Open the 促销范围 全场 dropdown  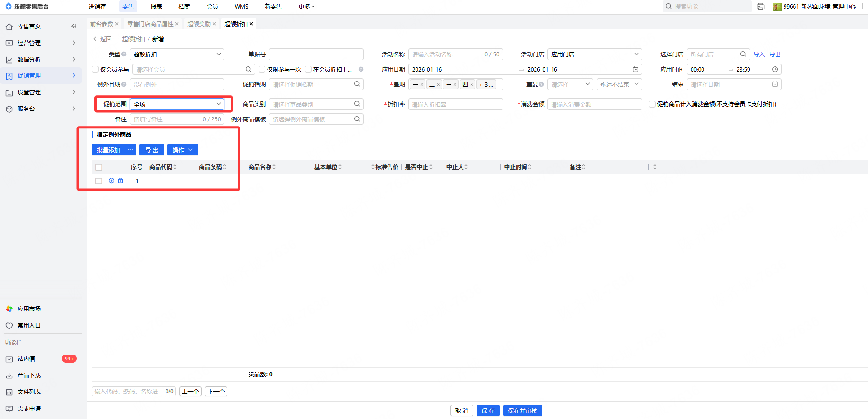click(177, 104)
